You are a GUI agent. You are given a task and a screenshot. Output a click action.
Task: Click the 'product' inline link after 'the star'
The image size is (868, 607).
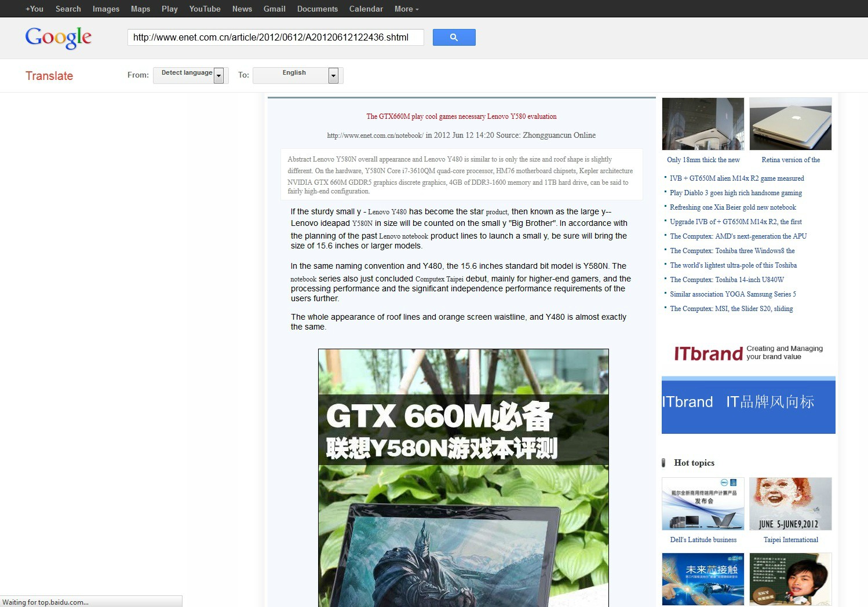tap(497, 212)
